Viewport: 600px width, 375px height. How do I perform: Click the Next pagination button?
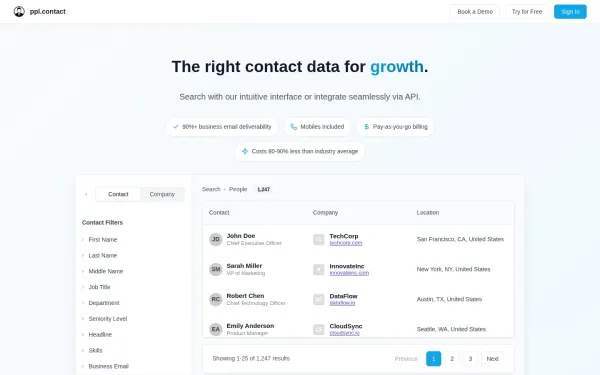point(492,359)
